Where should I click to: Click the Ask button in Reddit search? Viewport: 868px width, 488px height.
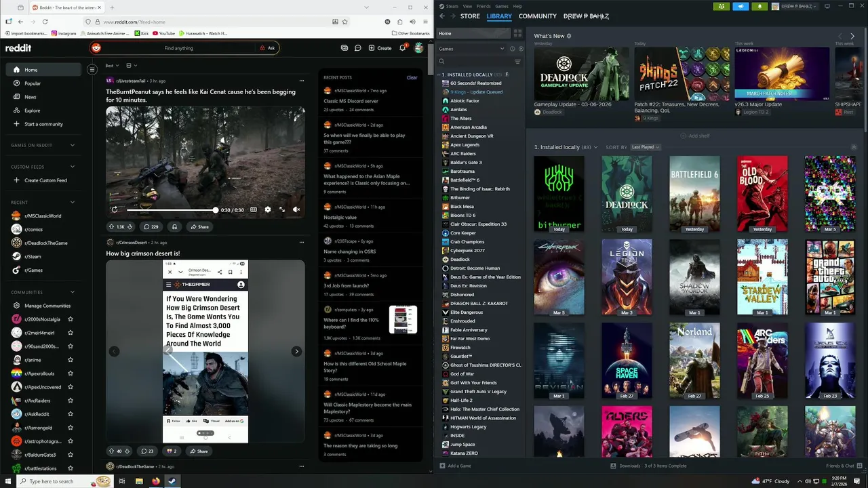pyautogui.click(x=267, y=48)
